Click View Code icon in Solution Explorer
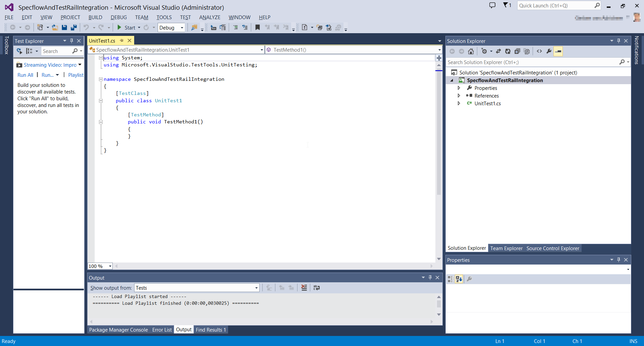 click(x=539, y=51)
